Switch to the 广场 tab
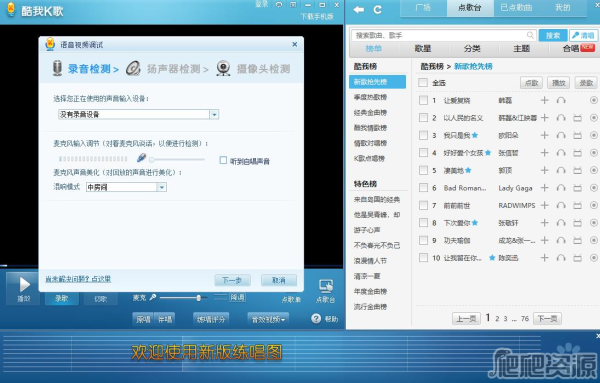Screen dimensions: 600x383 click(x=423, y=8)
